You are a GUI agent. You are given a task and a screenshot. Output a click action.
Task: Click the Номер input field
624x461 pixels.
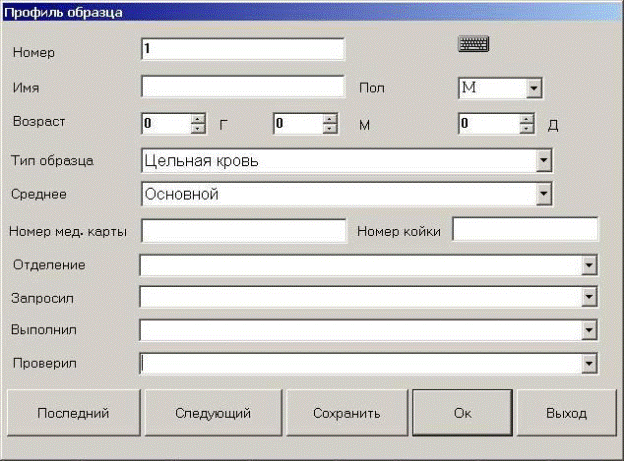click(x=243, y=49)
